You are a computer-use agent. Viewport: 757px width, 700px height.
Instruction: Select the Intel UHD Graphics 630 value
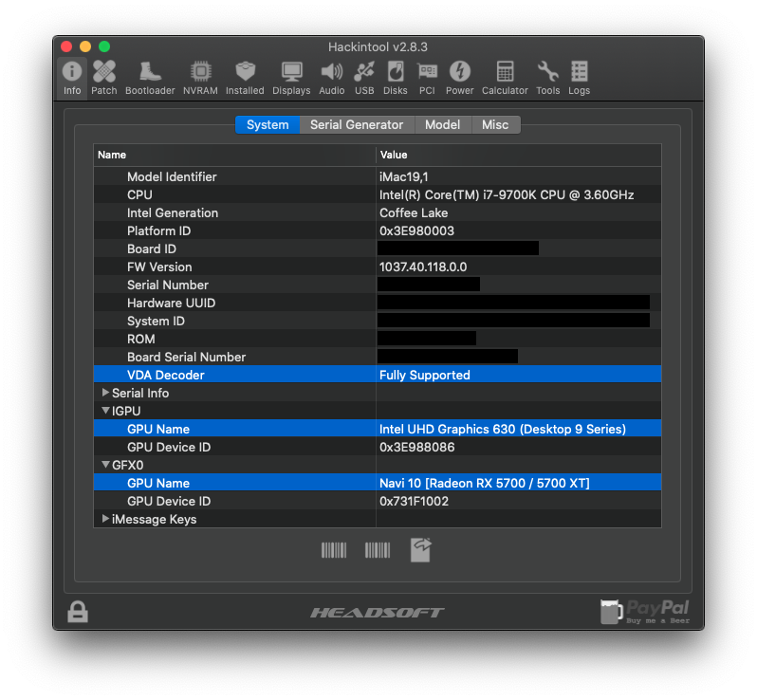click(x=503, y=429)
